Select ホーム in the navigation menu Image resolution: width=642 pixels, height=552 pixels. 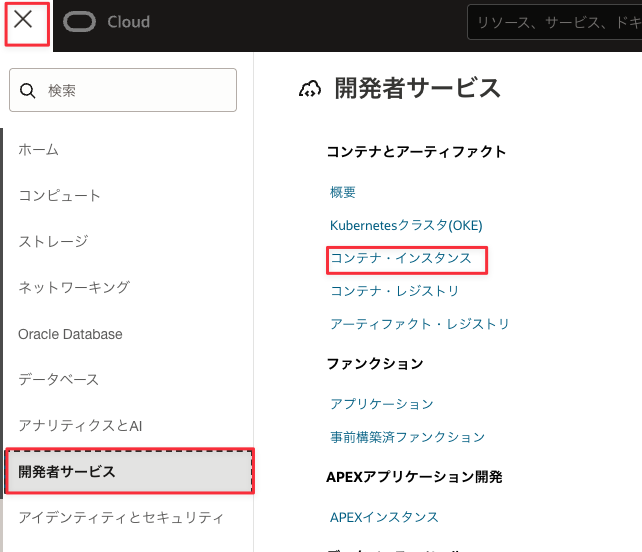click(39, 149)
